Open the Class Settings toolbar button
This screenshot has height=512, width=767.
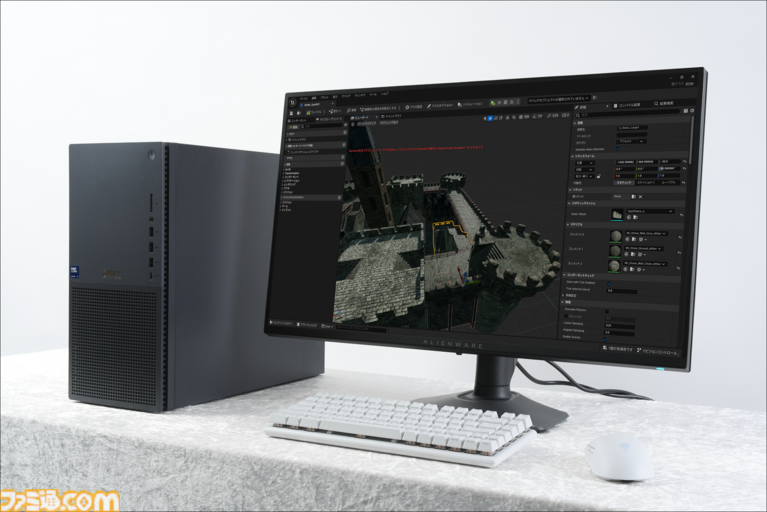413,107
